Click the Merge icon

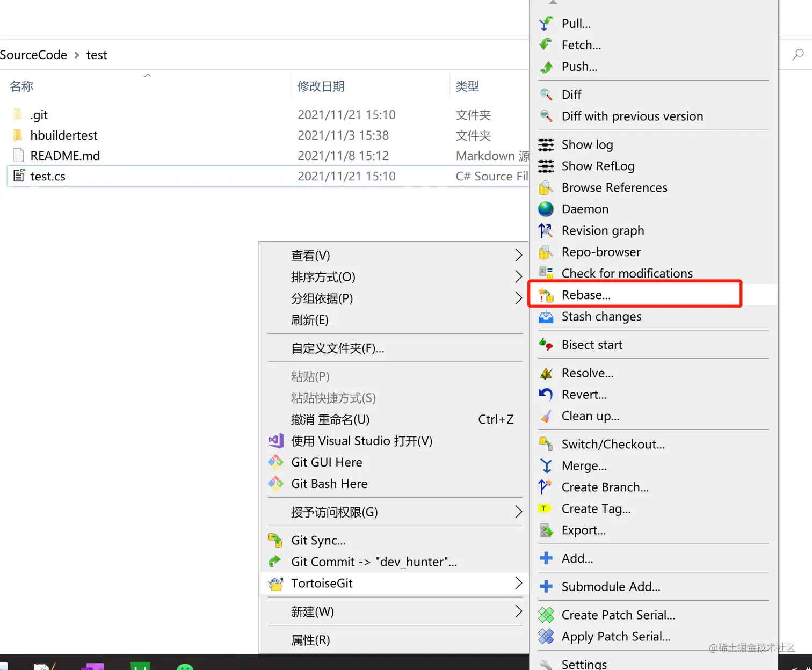(546, 465)
